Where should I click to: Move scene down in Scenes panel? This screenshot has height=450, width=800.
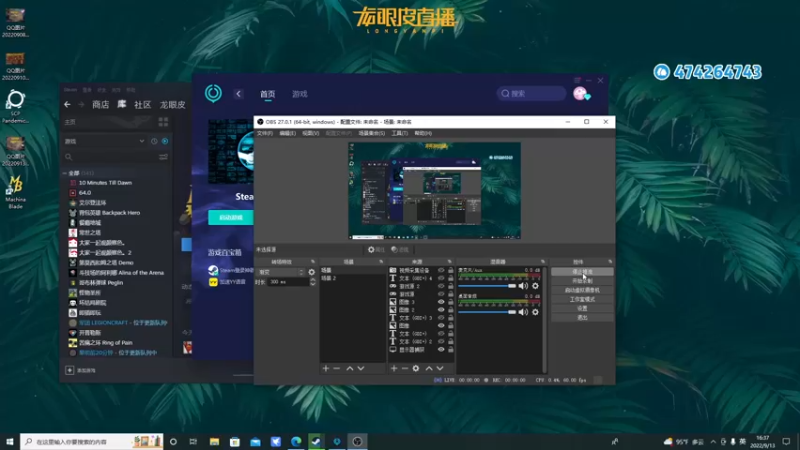tap(361, 368)
